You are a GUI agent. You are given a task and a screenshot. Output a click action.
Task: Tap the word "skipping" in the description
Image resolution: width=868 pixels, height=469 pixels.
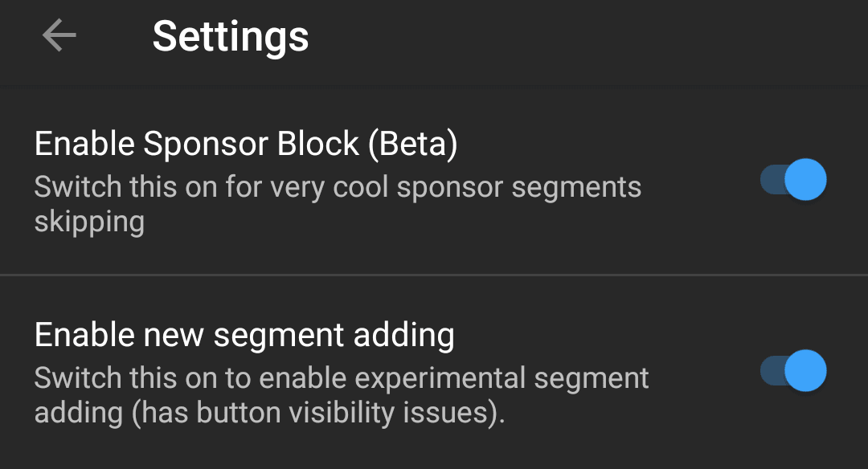click(90, 222)
